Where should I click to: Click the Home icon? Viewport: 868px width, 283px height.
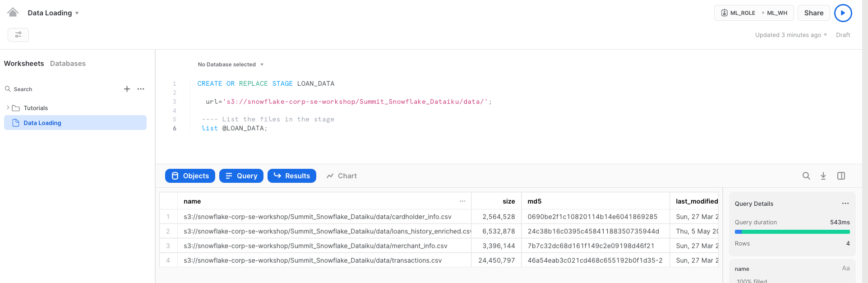click(13, 12)
